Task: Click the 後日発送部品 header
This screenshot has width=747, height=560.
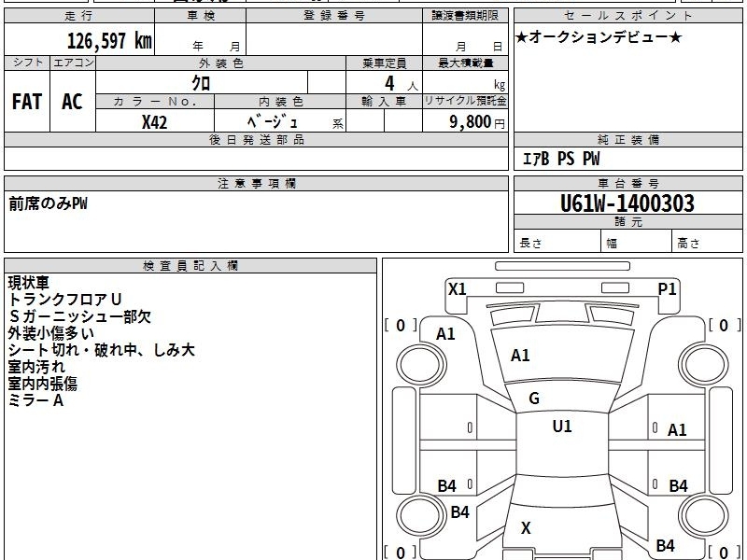Action: coord(256,139)
